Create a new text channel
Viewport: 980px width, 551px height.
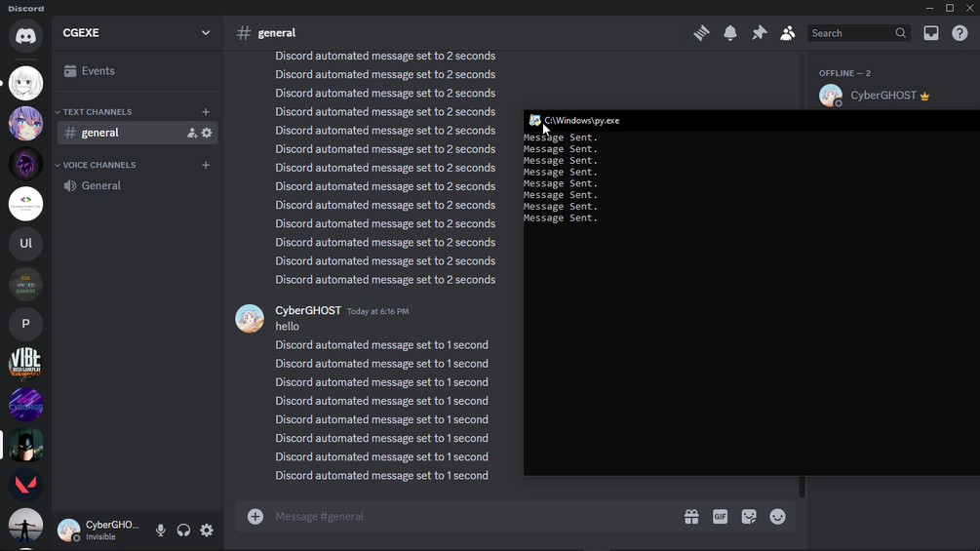click(x=206, y=112)
